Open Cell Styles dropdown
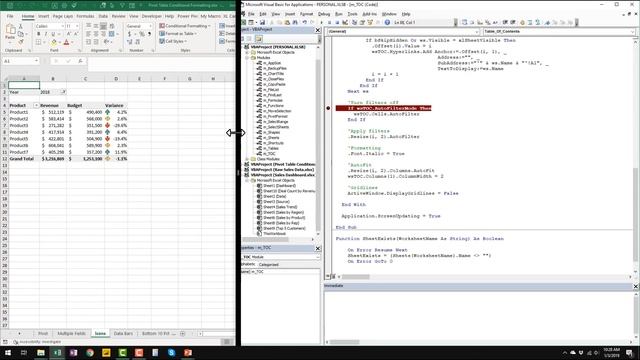This screenshot has width=640, height=360. pos(173,41)
